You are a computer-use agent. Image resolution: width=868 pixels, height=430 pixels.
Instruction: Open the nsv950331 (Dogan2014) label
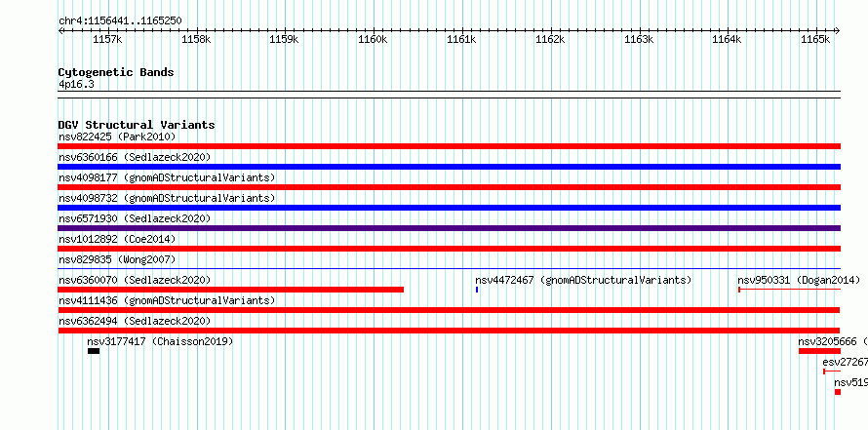coord(799,280)
